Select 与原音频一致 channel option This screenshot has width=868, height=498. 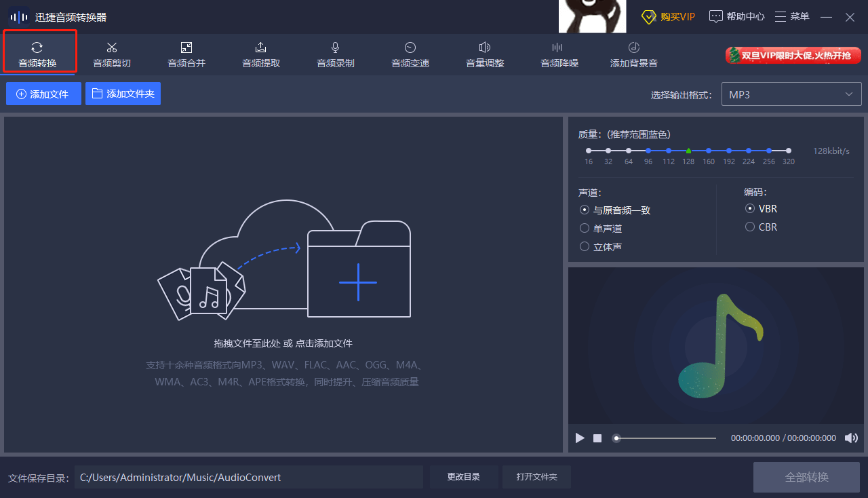pos(615,210)
